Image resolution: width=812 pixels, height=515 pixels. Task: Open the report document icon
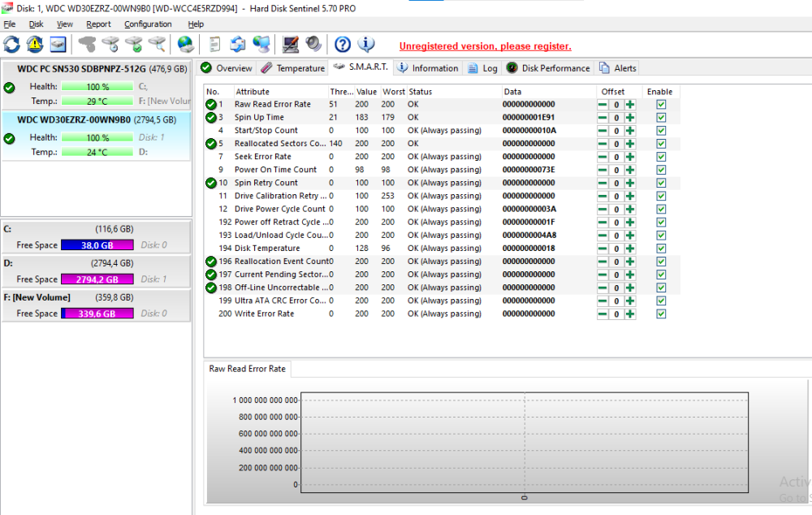coord(214,44)
